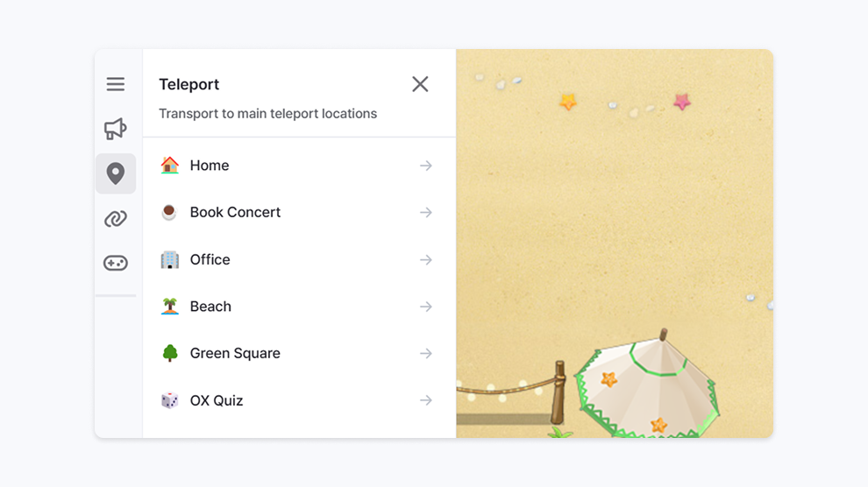Click the arrow next to OX Quiz
This screenshot has height=487, width=868.
(426, 400)
